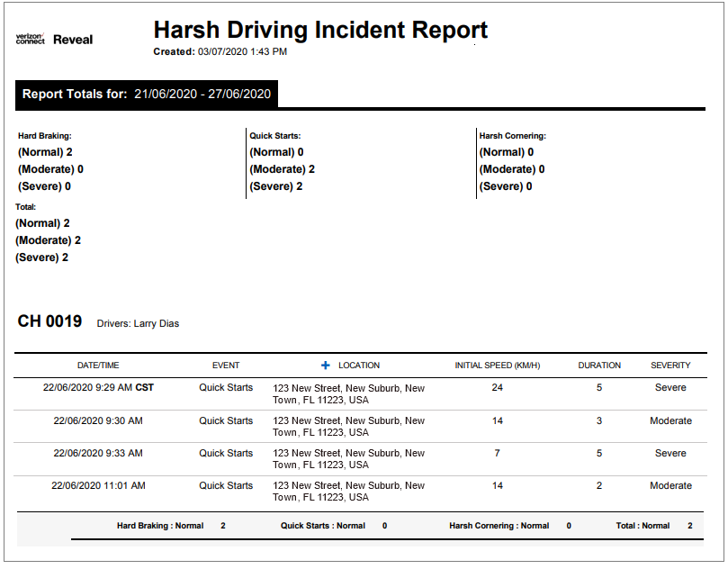This screenshot has height=569, width=728.
Task: Click Hard Braking (Normal) 2 value
Action: click(45, 152)
